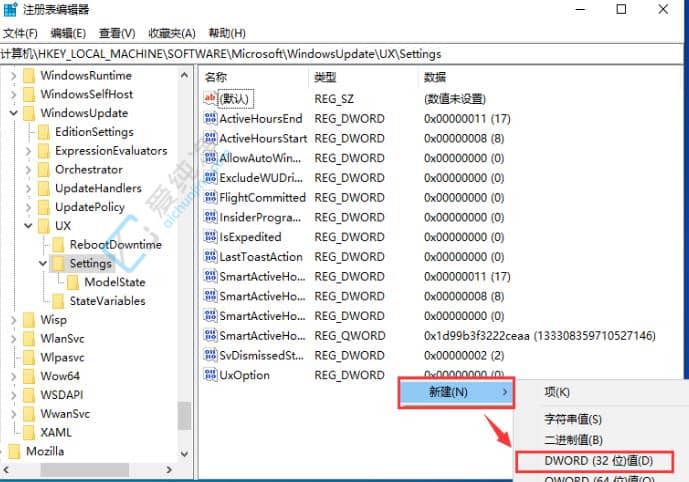Click the 0x1d99b3f3222ceaa QWORD data value
Screen dimensions: 689x482
click(540, 336)
